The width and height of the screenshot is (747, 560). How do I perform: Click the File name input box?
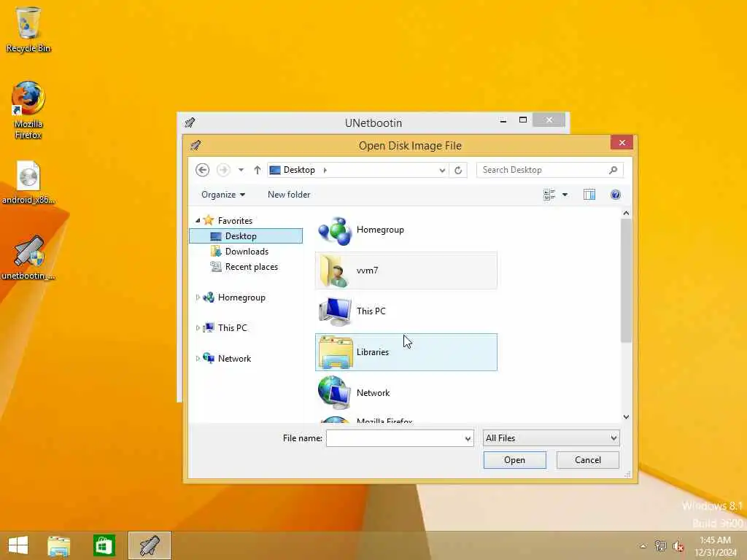(395, 438)
